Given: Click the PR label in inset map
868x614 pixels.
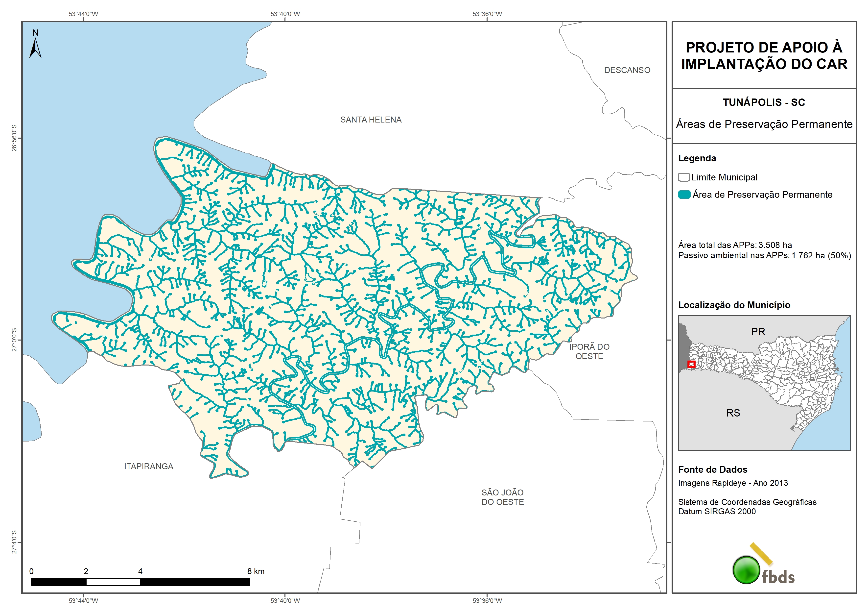Looking at the screenshot, I should pyautogui.click(x=758, y=332).
